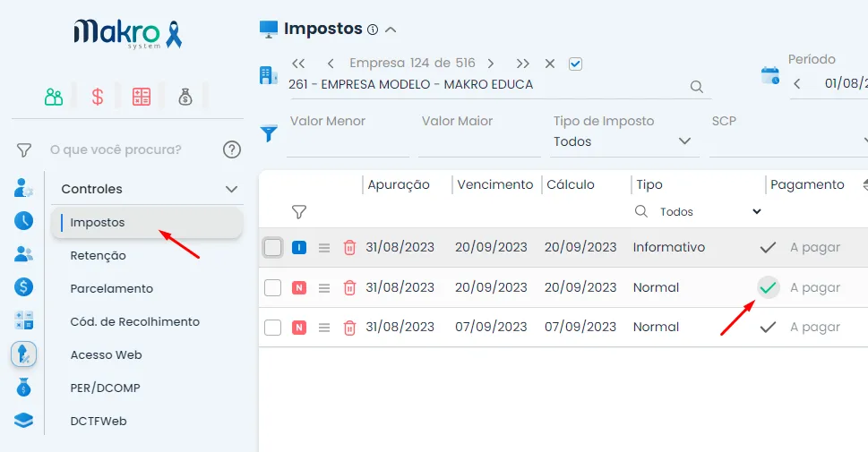868x452 pixels.
Task: Open the DCTFWeb menu item
Action: tap(99, 422)
